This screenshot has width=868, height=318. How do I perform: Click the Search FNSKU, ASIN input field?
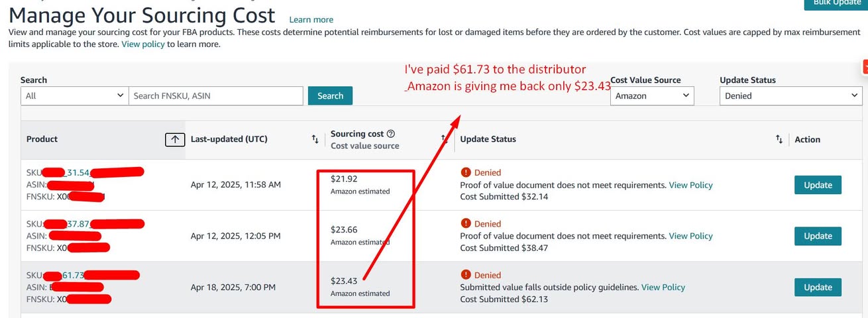tap(216, 95)
